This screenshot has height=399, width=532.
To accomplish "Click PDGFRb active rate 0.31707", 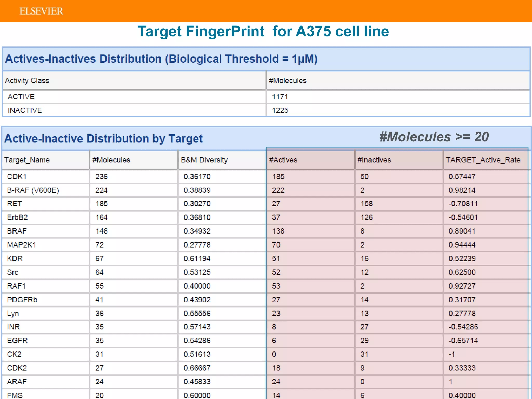I will [x=462, y=300].
